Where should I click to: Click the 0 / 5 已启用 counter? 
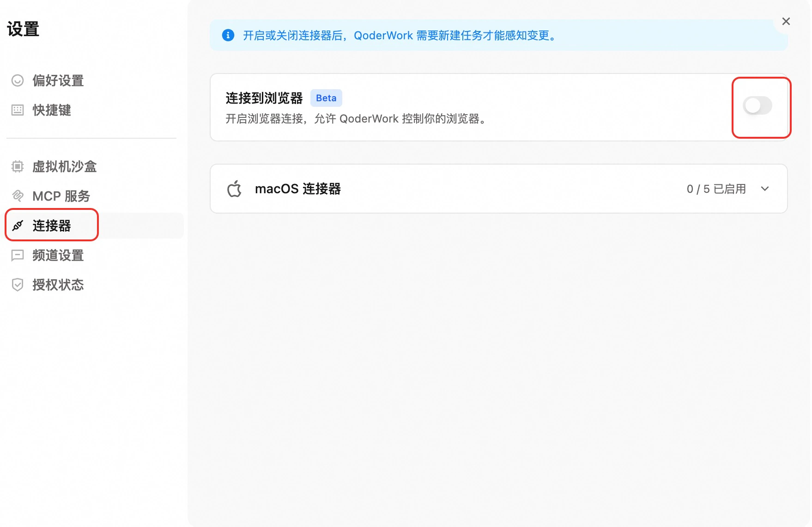pos(717,189)
